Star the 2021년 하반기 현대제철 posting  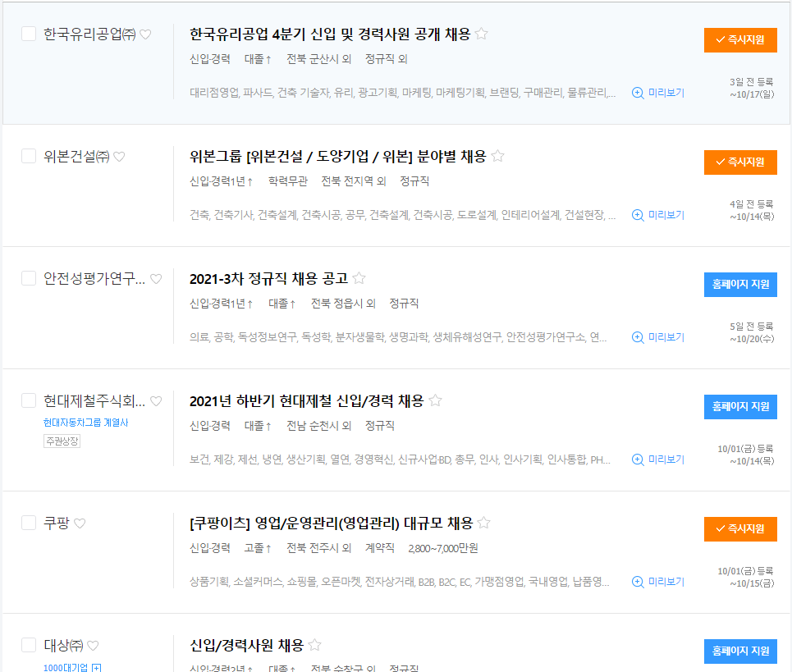[436, 400]
